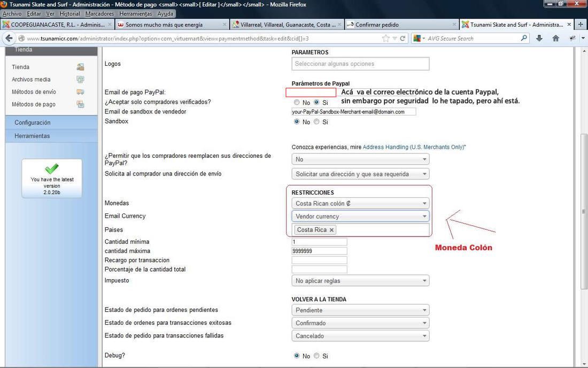Click Archivos media link
The width and height of the screenshot is (588, 368).
(x=31, y=79)
